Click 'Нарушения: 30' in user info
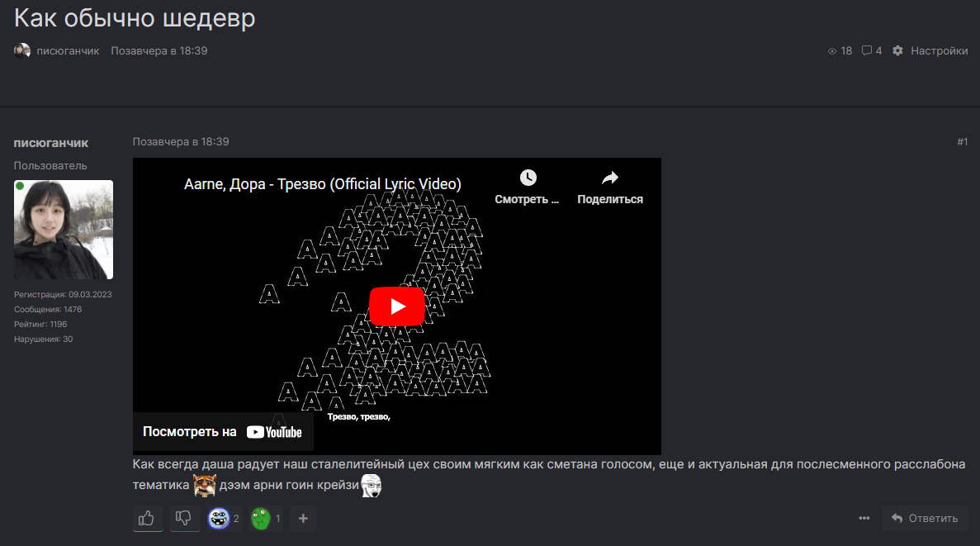Image resolution: width=980 pixels, height=546 pixels. pos(43,339)
